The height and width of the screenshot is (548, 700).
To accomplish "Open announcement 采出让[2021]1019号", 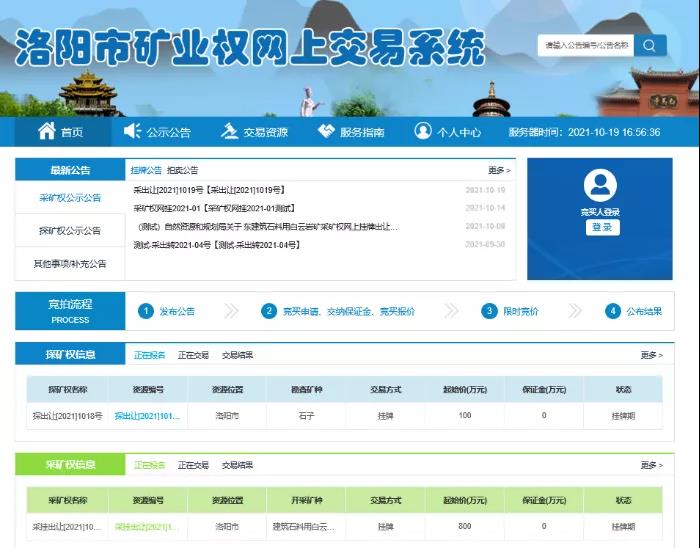I will [x=209, y=190].
